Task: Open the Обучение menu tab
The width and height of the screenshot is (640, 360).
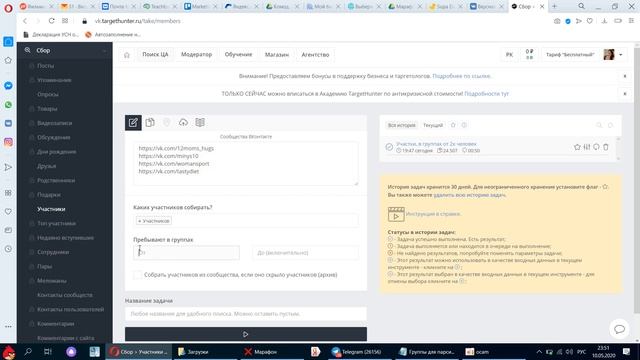Action: tap(238, 54)
